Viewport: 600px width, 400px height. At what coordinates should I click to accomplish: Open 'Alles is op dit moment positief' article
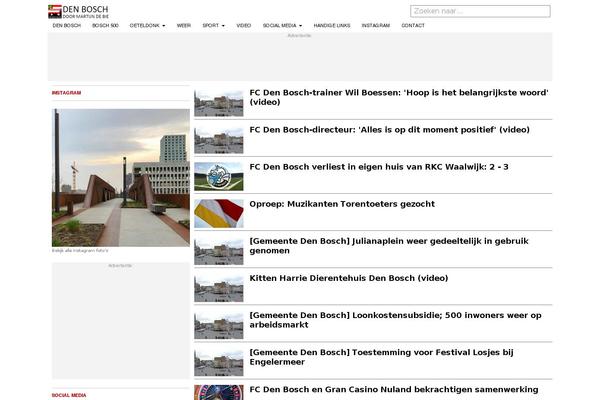pyautogui.click(x=390, y=130)
